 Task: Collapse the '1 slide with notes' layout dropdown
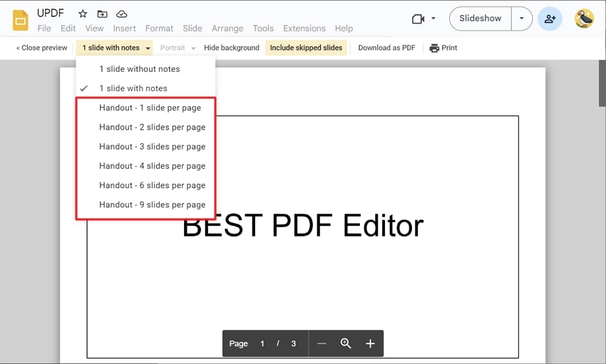[114, 48]
